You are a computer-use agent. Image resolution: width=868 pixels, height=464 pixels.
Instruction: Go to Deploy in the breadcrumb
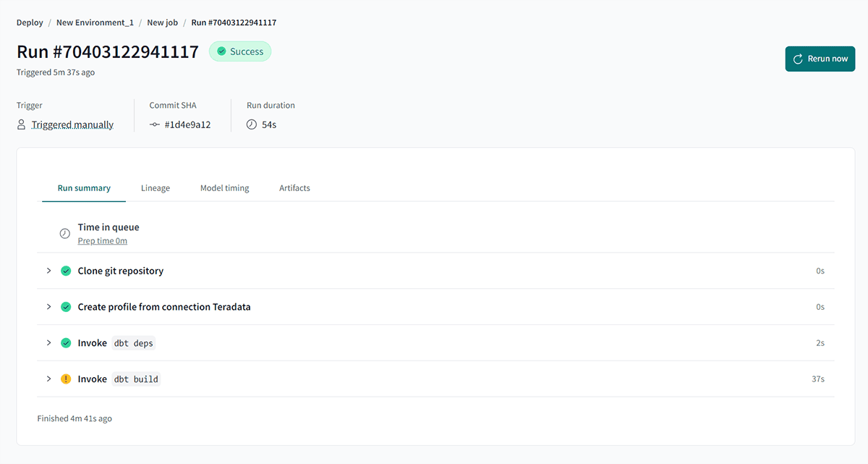pyautogui.click(x=30, y=22)
